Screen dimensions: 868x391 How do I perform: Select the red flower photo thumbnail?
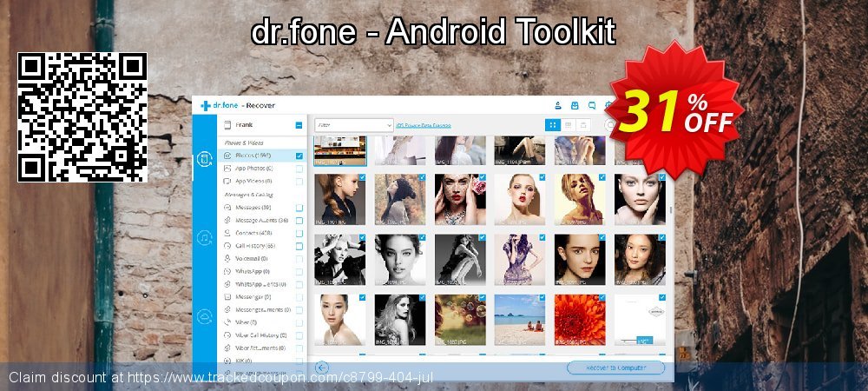point(580,320)
